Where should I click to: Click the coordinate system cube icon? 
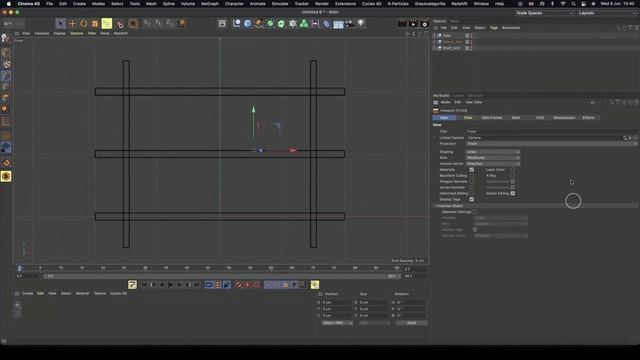tap(181, 23)
